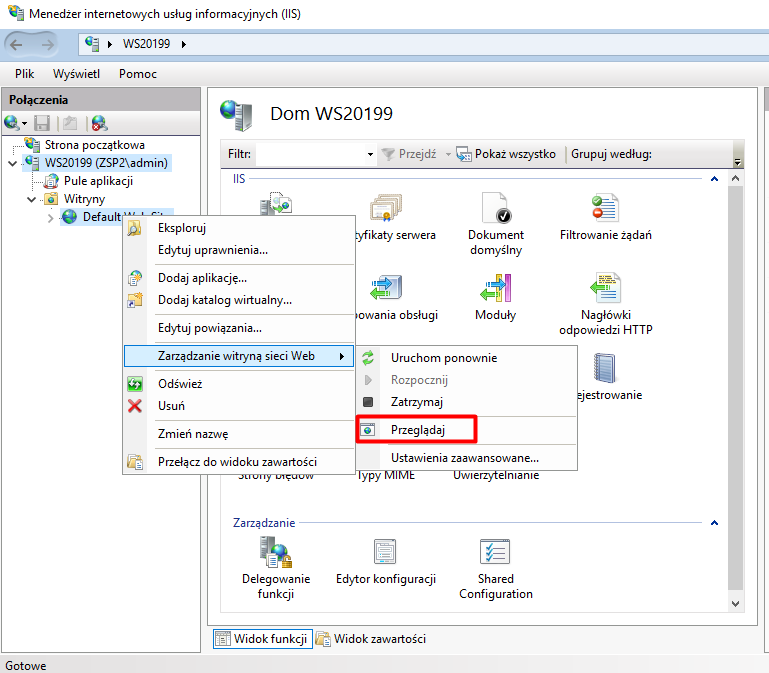Collapse the Zarządzanie group section
This screenshot has width=769, height=673.
[x=714, y=522]
